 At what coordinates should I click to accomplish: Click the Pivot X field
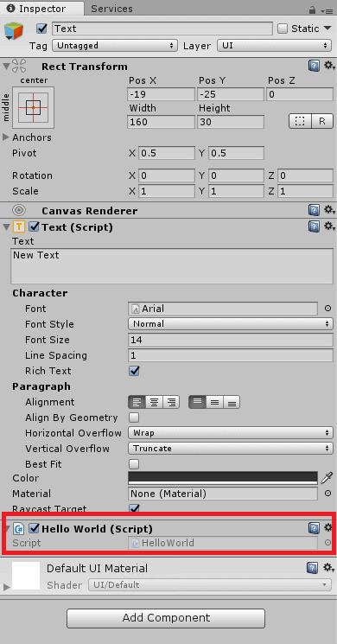click(167, 153)
